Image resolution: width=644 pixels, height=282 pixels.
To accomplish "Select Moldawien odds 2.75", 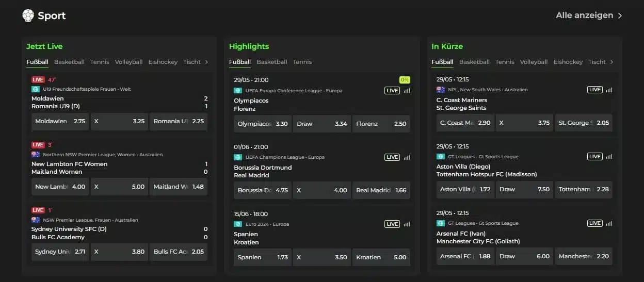I will [x=60, y=122].
